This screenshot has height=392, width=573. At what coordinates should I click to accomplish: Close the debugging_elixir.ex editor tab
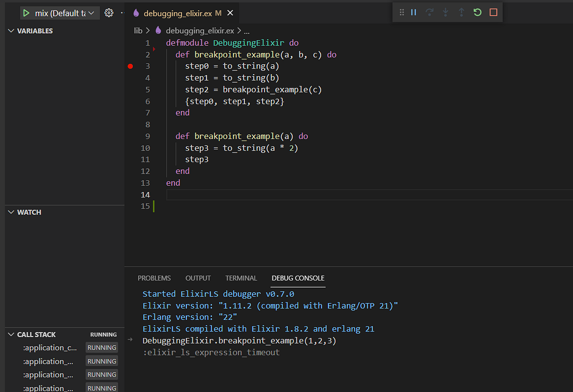pyautogui.click(x=230, y=12)
